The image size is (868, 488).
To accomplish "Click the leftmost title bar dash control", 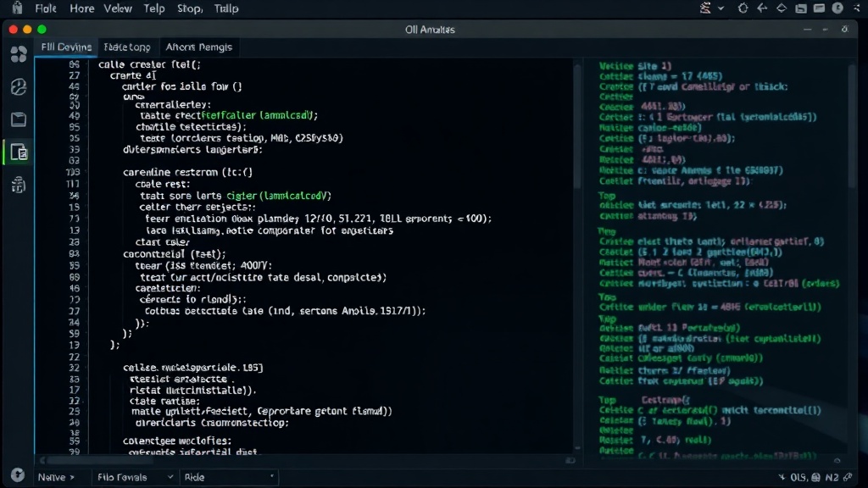I will 807,30.
